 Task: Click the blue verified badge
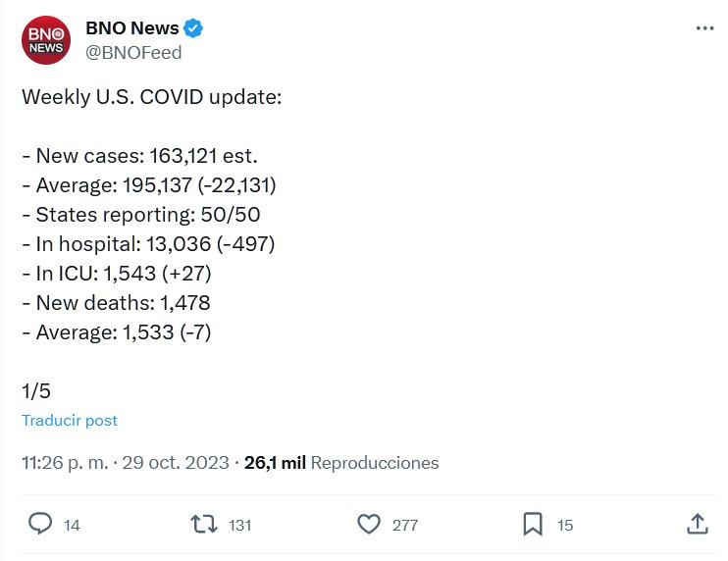tap(194, 29)
